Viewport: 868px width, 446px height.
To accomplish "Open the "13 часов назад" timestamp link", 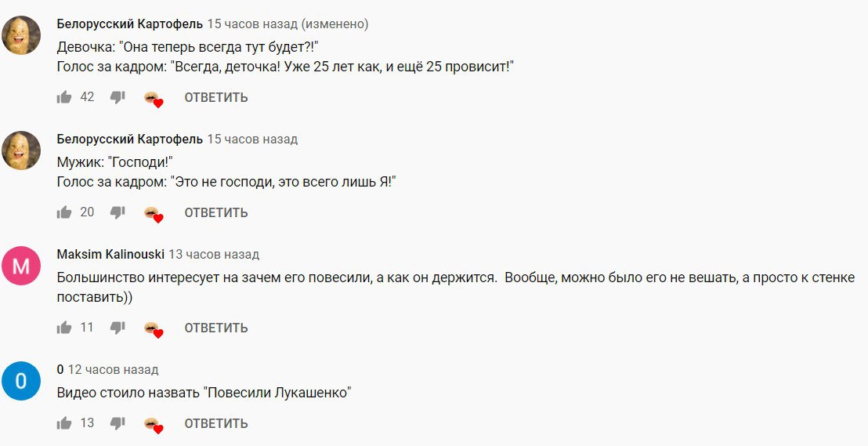I will tap(214, 255).
